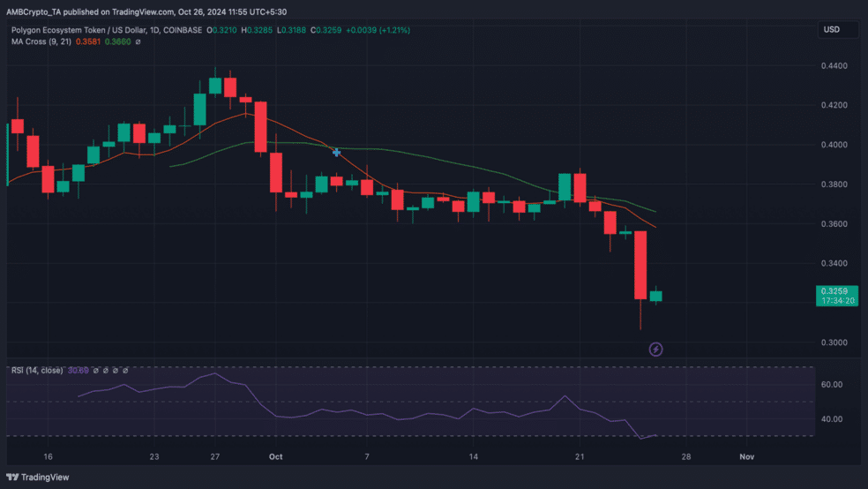Viewport: 868px width, 489px height.
Task: Click the TradingView logo at bottom left
Action: 38,478
